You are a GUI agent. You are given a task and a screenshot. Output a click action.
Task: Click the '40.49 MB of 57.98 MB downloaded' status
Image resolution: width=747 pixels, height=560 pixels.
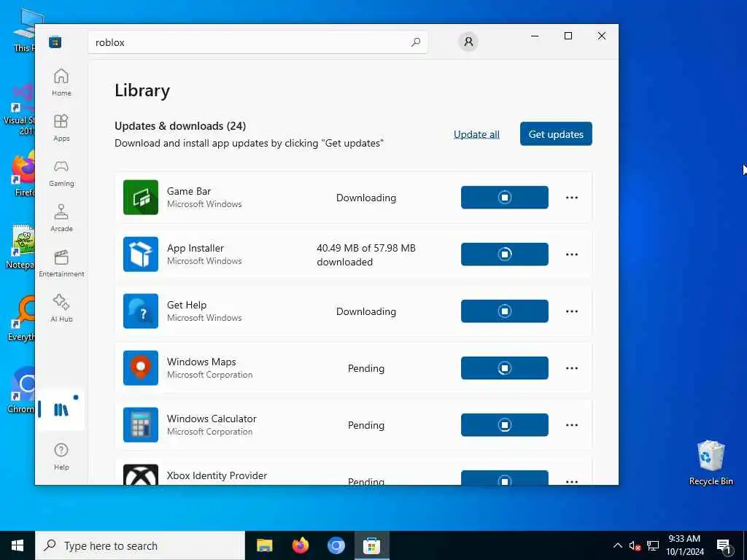366,254
